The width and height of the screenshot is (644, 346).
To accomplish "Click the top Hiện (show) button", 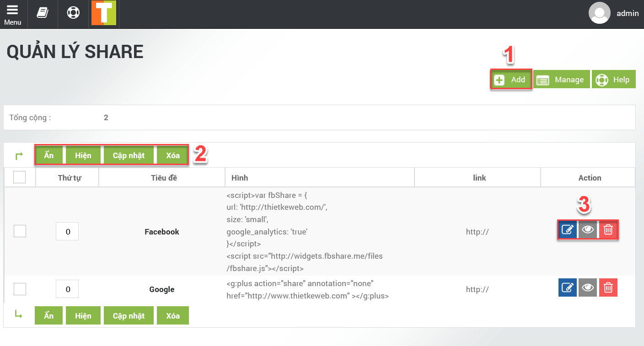I will (x=83, y=155).
